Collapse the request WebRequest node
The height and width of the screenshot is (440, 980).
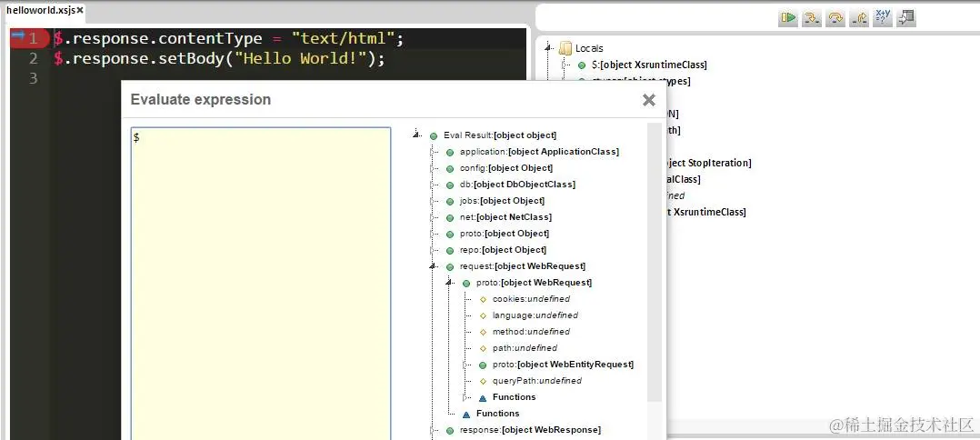tap(433, 266)
